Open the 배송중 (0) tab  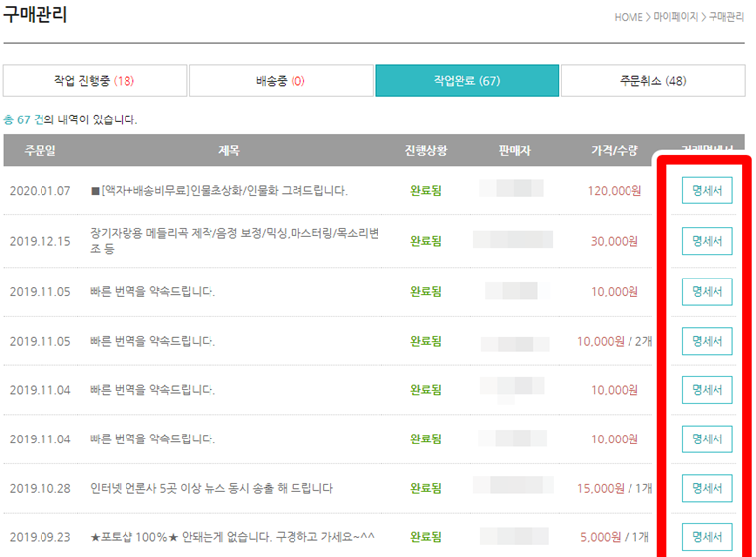click(x=281, y=81)
